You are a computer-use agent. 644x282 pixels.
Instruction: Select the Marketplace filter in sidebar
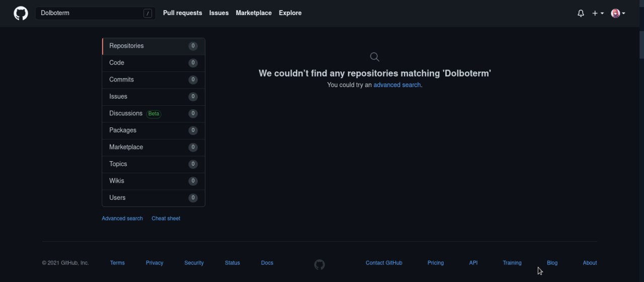[x=153, y=148]
